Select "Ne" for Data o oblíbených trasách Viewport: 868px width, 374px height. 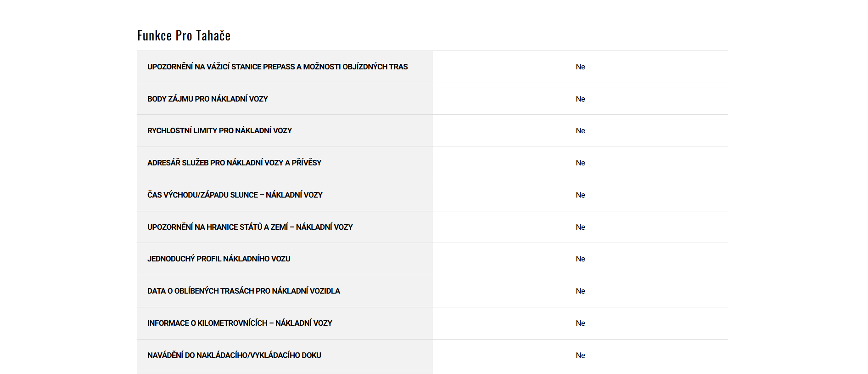point(580,291)
